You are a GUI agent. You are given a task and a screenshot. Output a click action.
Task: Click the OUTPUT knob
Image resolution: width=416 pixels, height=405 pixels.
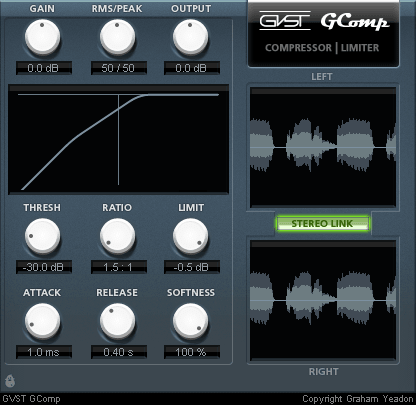[x=190, y=37]
